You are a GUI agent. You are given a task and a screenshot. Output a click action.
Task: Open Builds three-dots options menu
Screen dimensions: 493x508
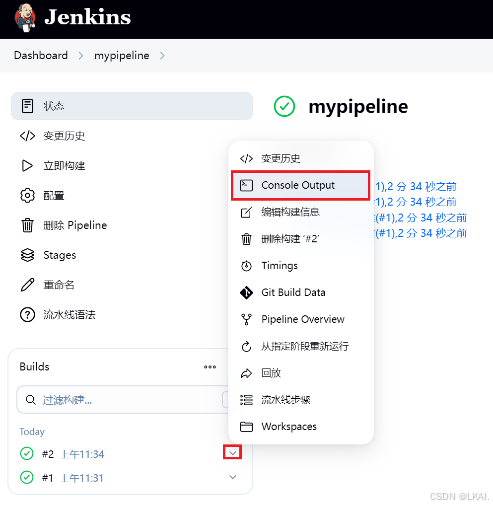tap(210, 367)
